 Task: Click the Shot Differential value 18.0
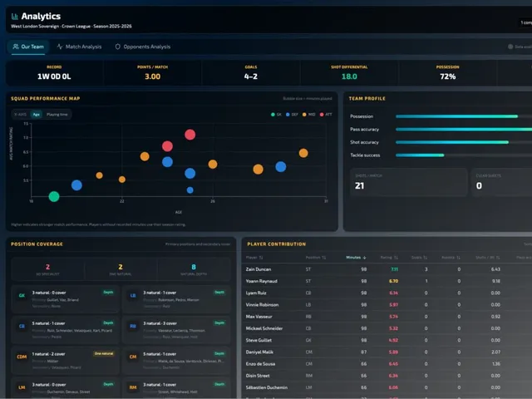(349, 76)
